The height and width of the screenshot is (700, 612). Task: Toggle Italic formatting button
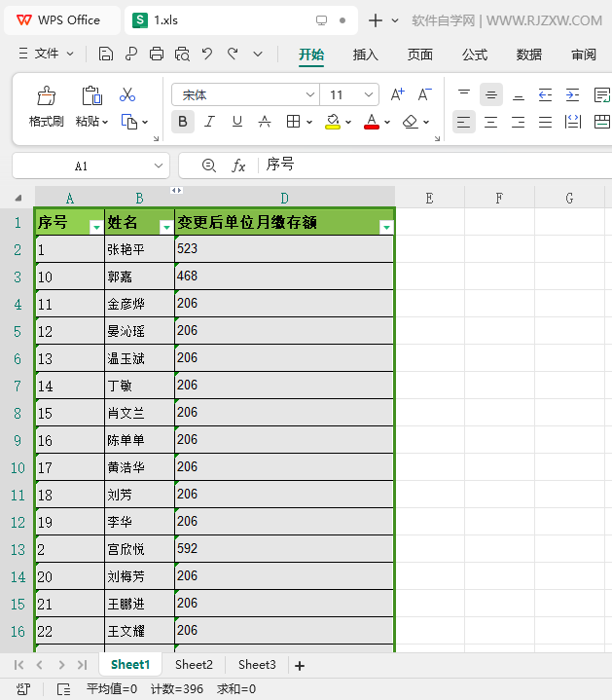[x=209, y=122]
